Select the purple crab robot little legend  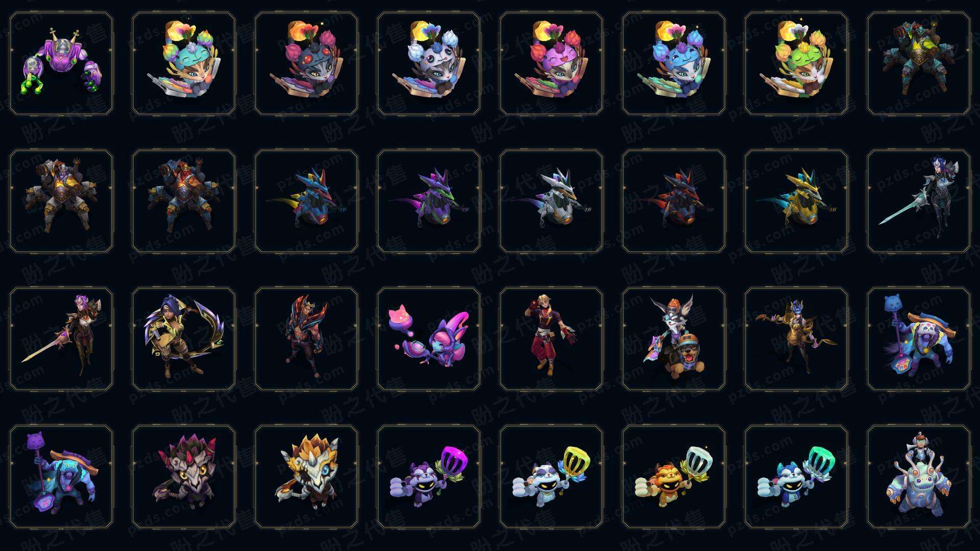[61, 64]
